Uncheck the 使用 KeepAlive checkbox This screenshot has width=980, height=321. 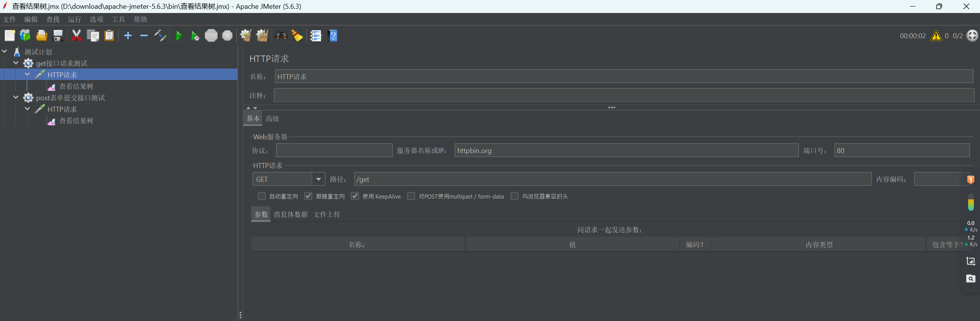[x=355, y=196]
